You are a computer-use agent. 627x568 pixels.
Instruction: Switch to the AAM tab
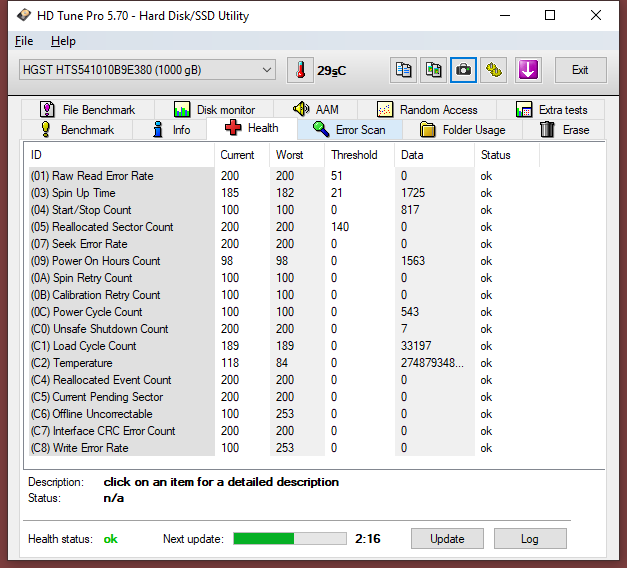click(315, 109)
